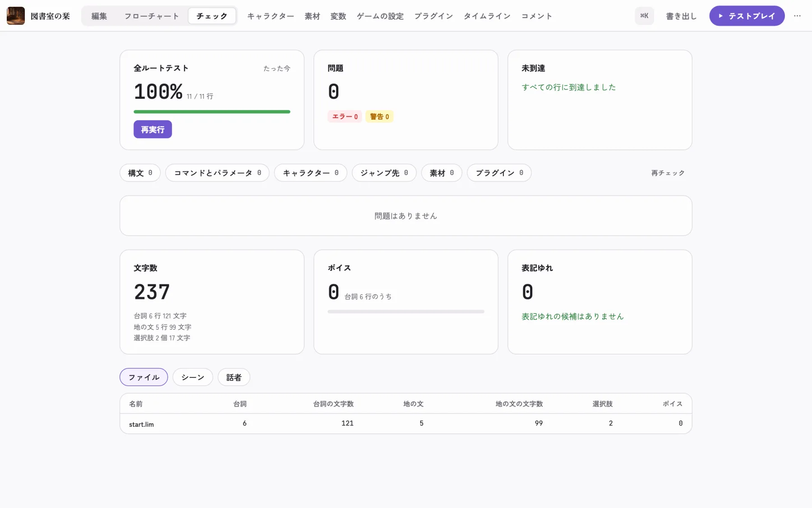This screenshot has width=812, height=508.
Task: Start テストプレイ with the play button
Action: click(x=747, y=16)
